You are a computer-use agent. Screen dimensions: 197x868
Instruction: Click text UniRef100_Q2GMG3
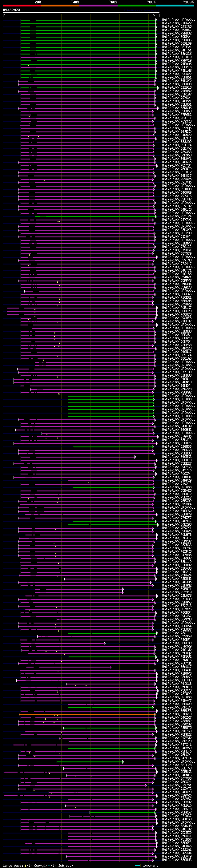pyautogui.click(x=177, y=446)
